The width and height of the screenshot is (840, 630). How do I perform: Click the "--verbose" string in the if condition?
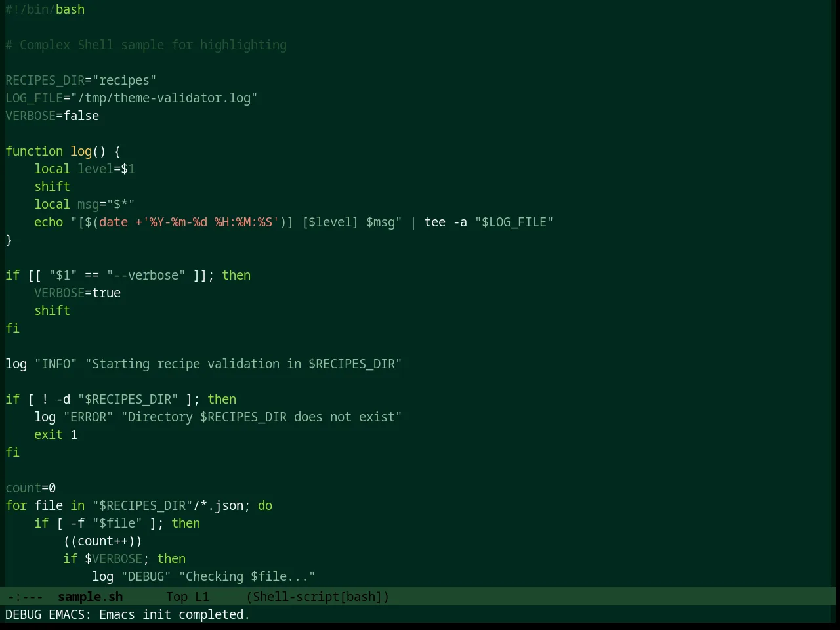(x=146, y=275)
